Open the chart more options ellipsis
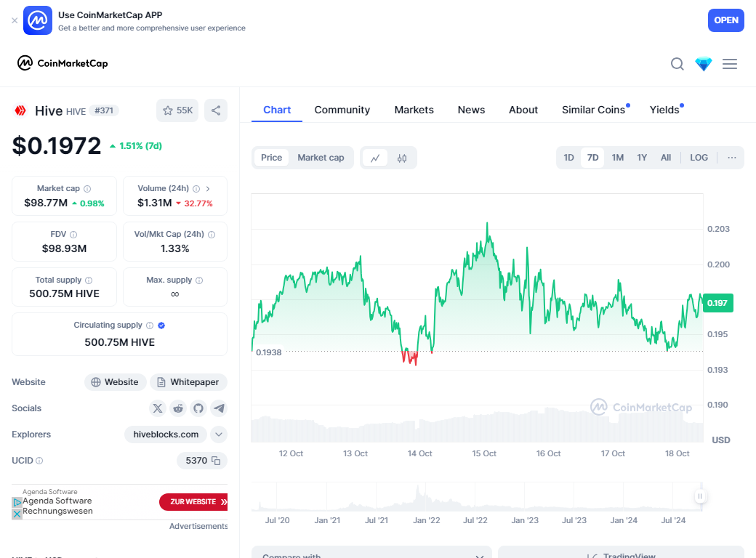This screenshot has width=756, height=558. [x=731, y=158]
